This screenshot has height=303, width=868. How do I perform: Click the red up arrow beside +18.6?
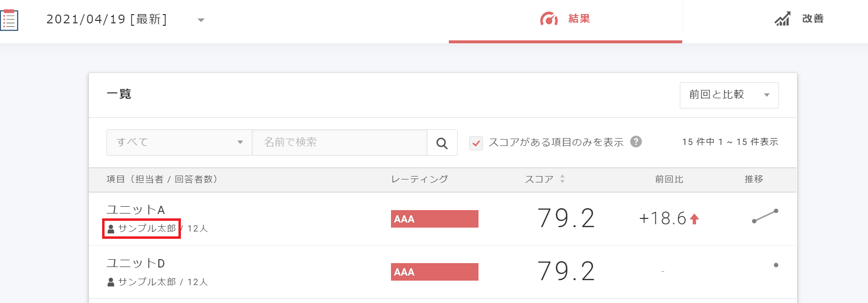(694, 219)
